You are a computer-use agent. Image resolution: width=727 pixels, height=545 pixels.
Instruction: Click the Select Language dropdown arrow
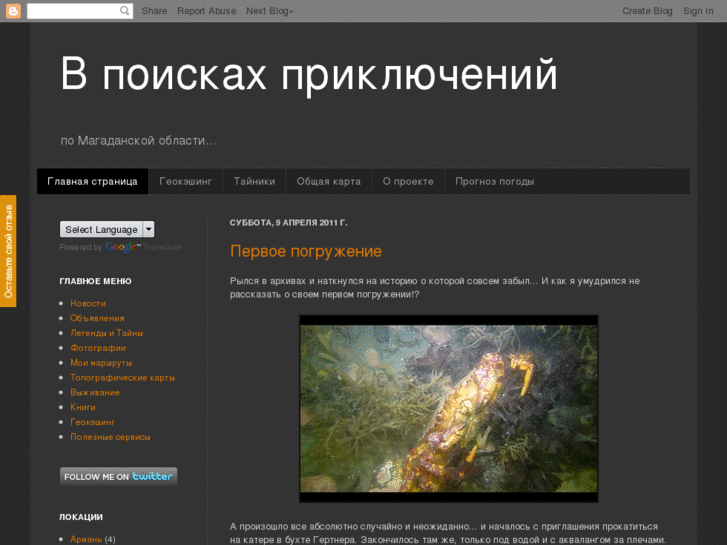(148, 229)
